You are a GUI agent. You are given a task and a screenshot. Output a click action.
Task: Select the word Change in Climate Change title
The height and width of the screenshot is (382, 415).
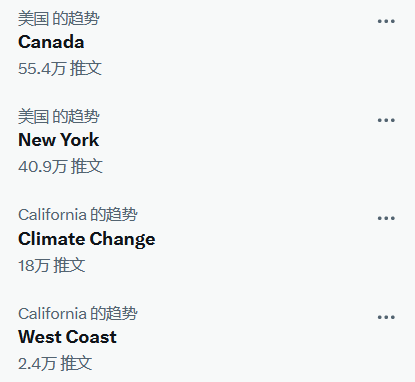pos(122,239)
